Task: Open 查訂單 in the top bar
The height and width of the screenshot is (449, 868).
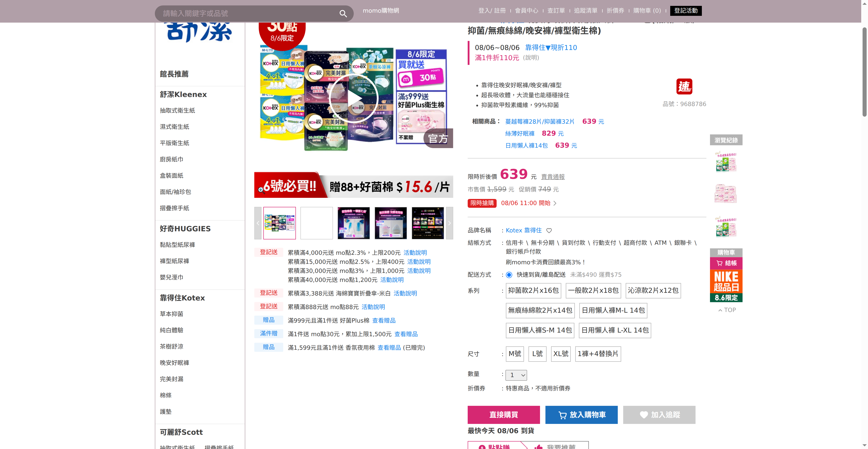Action: [x=556, y=11]
